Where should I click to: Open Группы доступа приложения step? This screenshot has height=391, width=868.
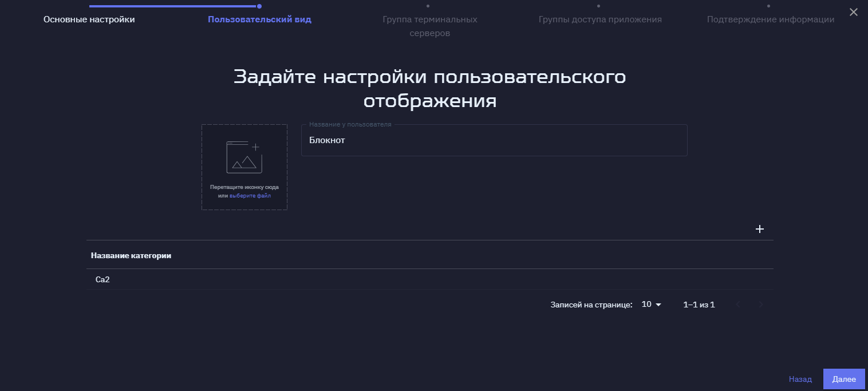pyautogui.click(x=600, y=19)
